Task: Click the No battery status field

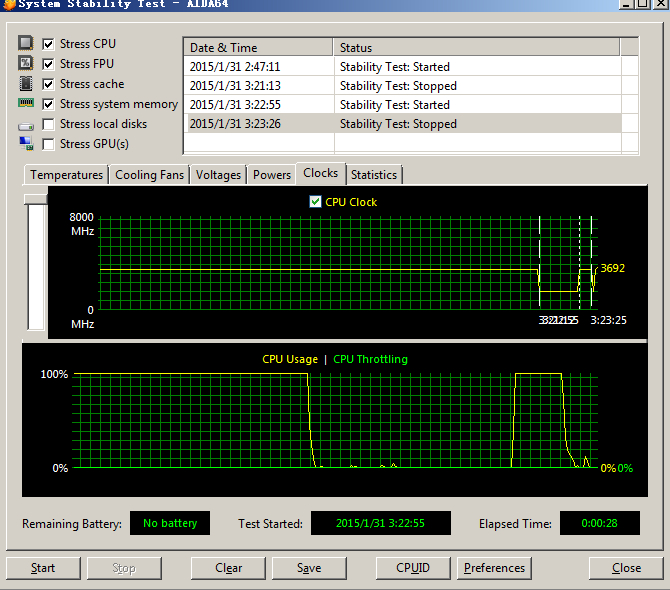Action: point(170,523)
